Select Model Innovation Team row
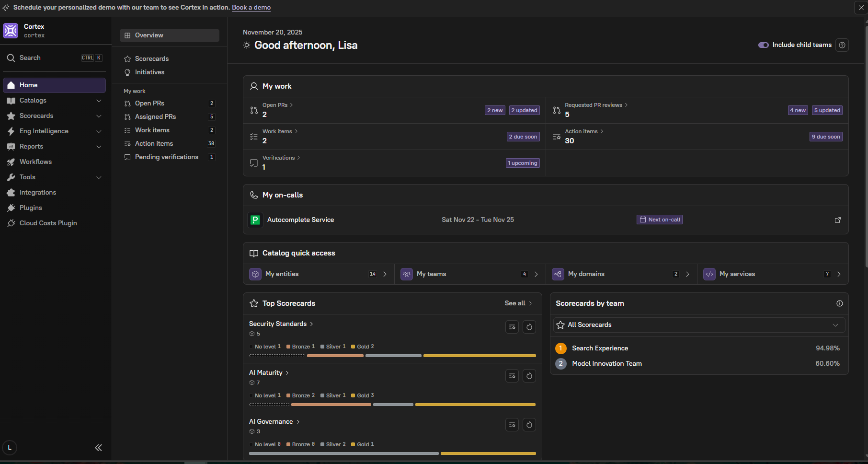Viewport: 868px width, 464px height. pyautogui.click(x=699, y=364)
